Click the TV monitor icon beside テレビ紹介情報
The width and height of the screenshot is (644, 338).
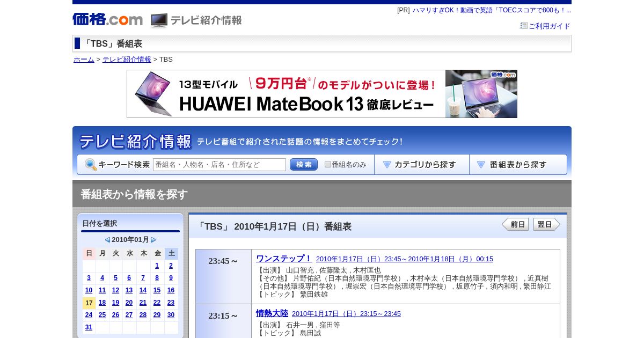click(159, 20)
